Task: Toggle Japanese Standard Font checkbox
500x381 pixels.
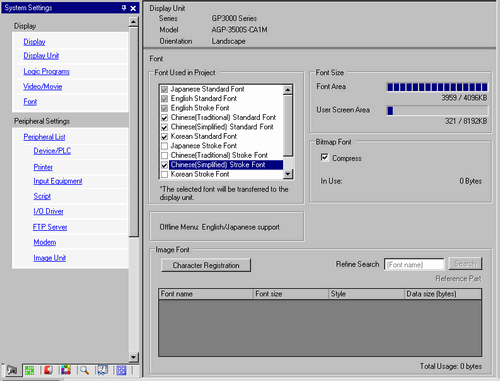Action: [164, 89]
